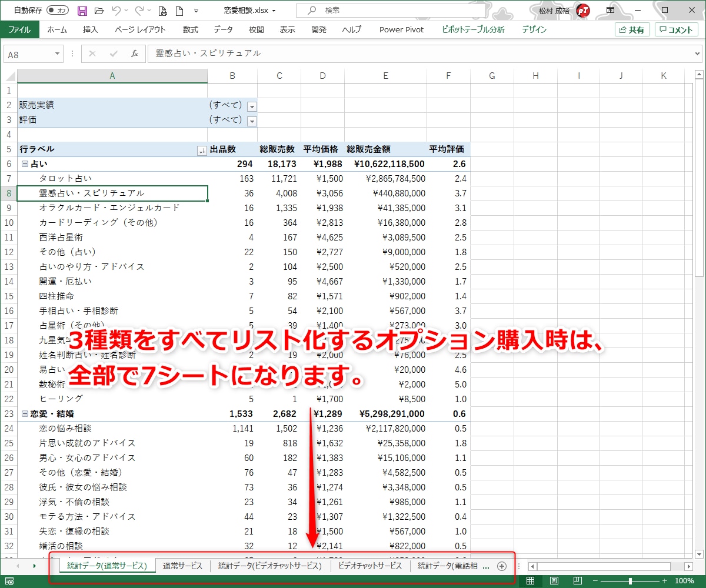706x588 pixels.
Task: Switch to ビデオチャットサービス sheet tab
Action: point(369,566)
